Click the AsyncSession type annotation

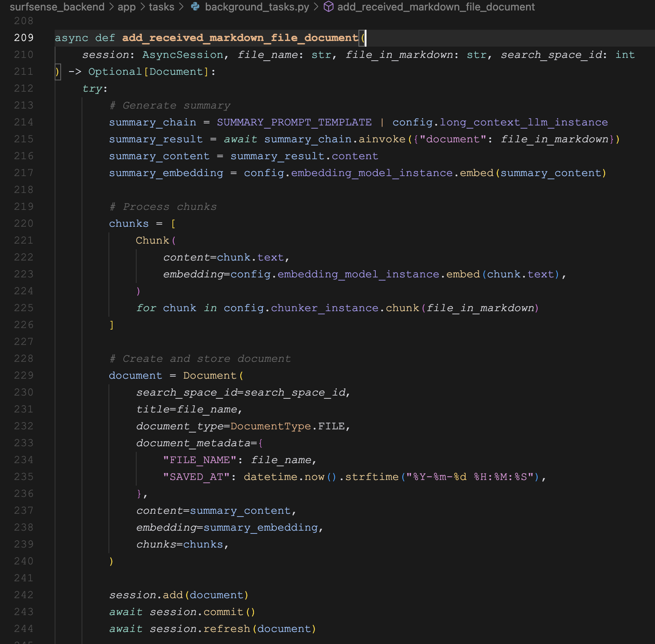click(183, 55)
